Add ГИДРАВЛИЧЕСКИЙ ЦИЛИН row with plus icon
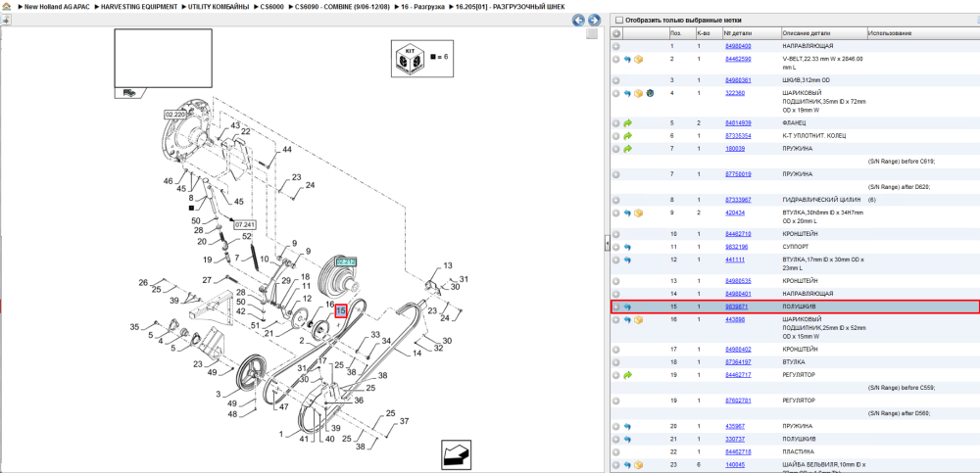The image size is (980, 473). pos(616,200)
